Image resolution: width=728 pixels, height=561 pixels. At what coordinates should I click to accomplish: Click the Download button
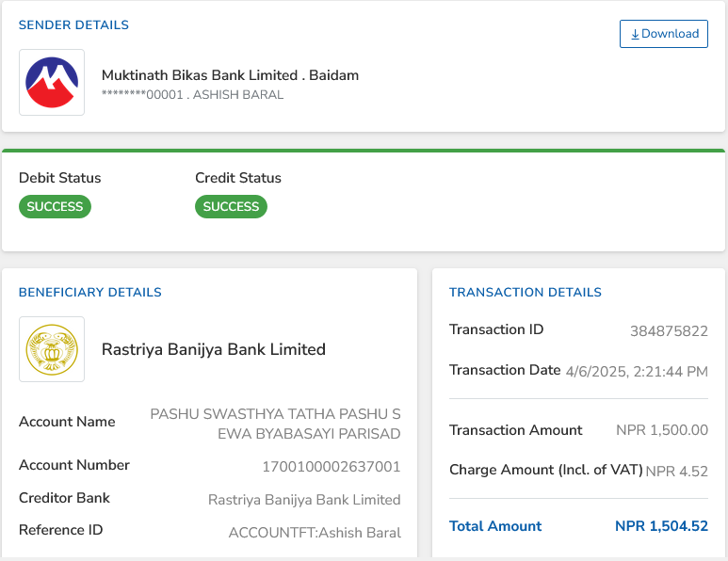tap(663, 34)
